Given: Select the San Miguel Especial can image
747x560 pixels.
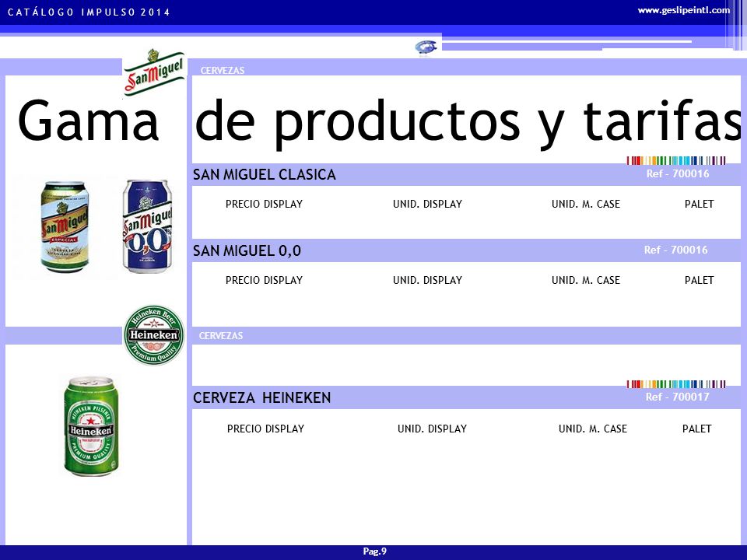Looking at the screenshot, I should click(x=65, y=226).
